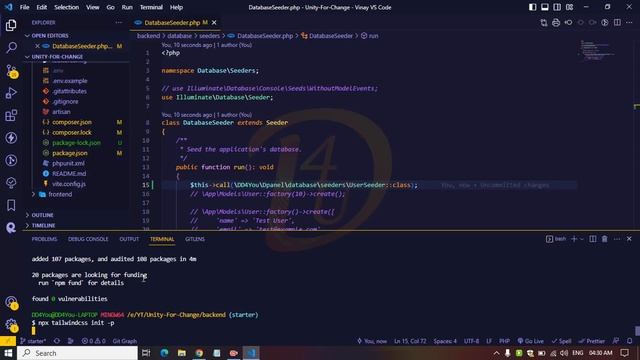Image resolution: width=640 pixels, height=360 pixels.
Task: Click the compare changes icon in editor toolbar
Action: click(544, 22)
